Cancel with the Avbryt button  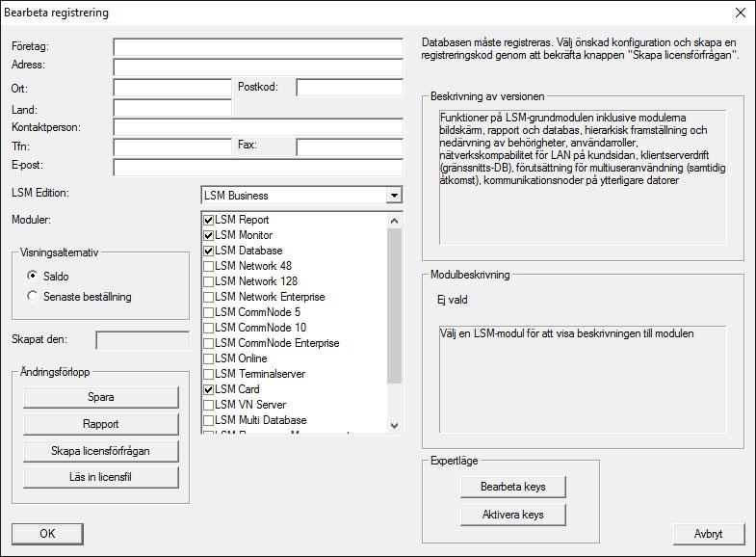click(x=709, y=534)
